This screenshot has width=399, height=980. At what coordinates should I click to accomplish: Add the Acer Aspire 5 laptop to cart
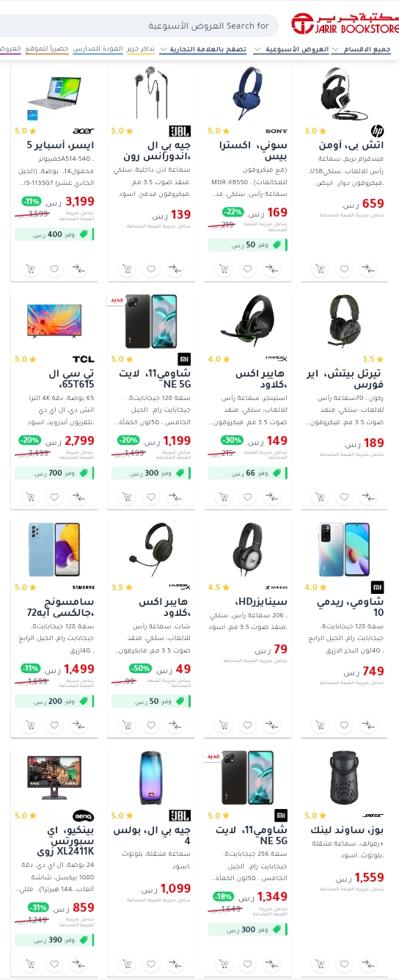coord(30,269)
